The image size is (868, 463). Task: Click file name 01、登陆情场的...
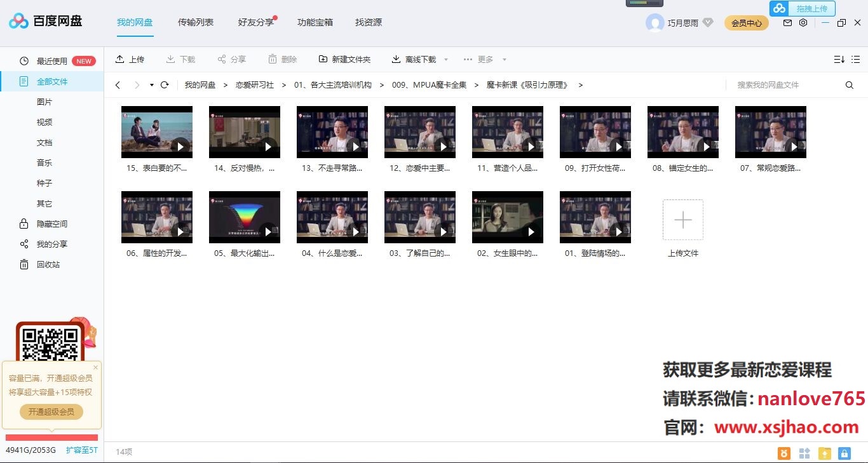pyautogui.click(x=595, y=253)
